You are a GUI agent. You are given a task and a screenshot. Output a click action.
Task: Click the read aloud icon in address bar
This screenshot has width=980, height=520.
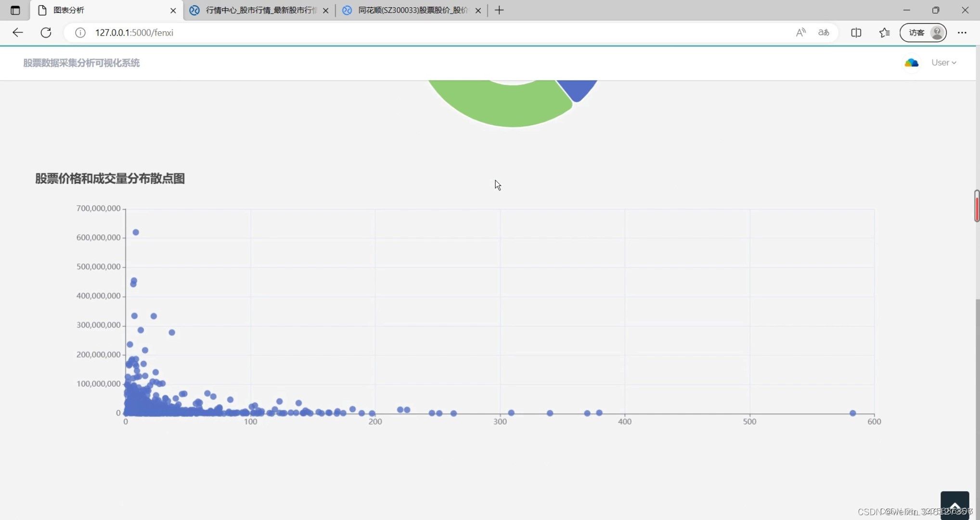point(800,32)
